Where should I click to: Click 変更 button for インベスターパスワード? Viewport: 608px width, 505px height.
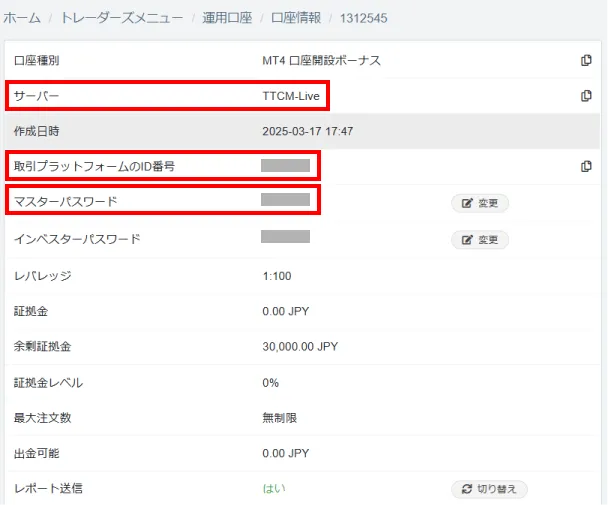click(480, 240)
